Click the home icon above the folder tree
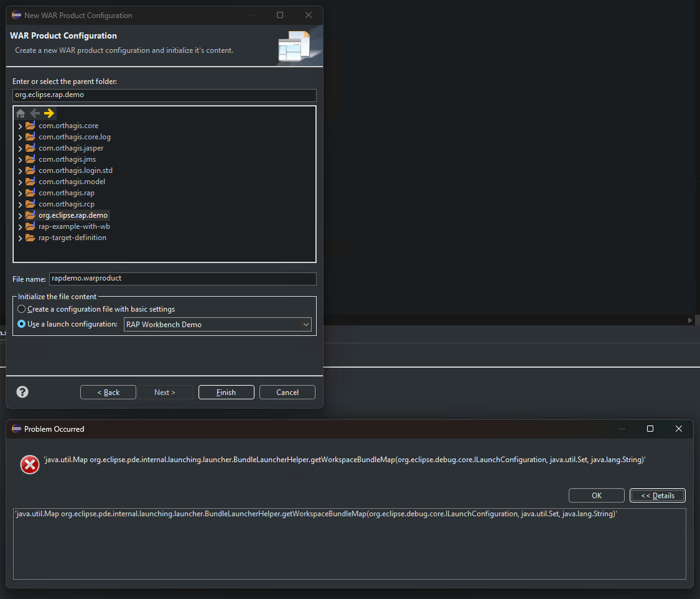The image size is (700, 599). pos(21,113)
